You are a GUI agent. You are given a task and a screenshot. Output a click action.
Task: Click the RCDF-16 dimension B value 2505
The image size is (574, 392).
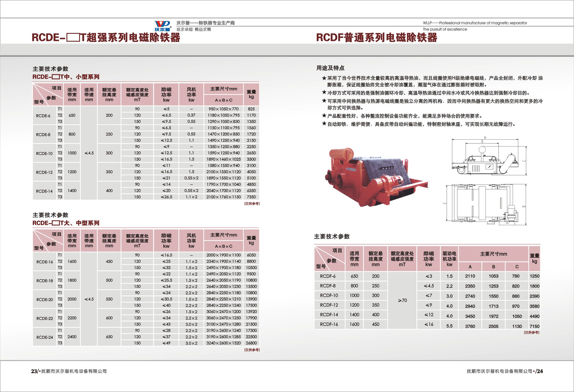493,326
